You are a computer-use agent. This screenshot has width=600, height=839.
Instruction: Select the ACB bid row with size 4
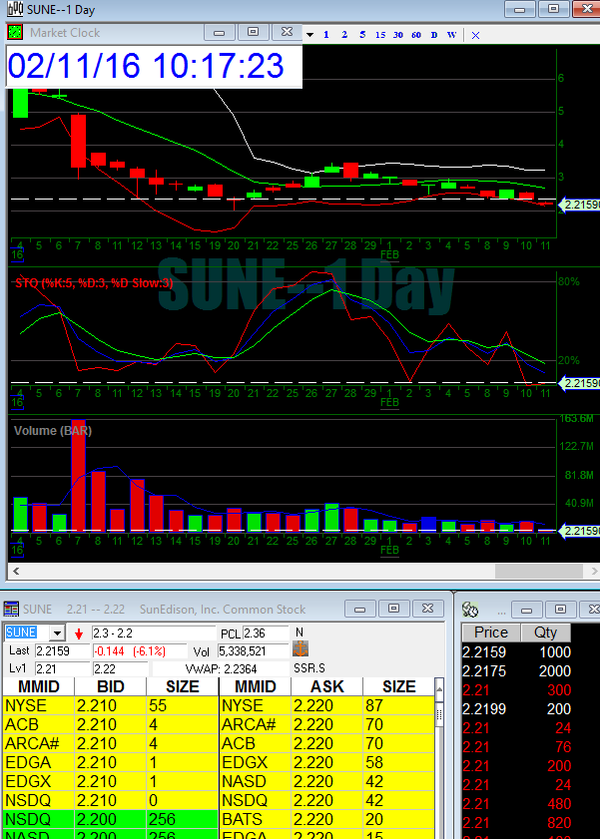tap(110, 724)
